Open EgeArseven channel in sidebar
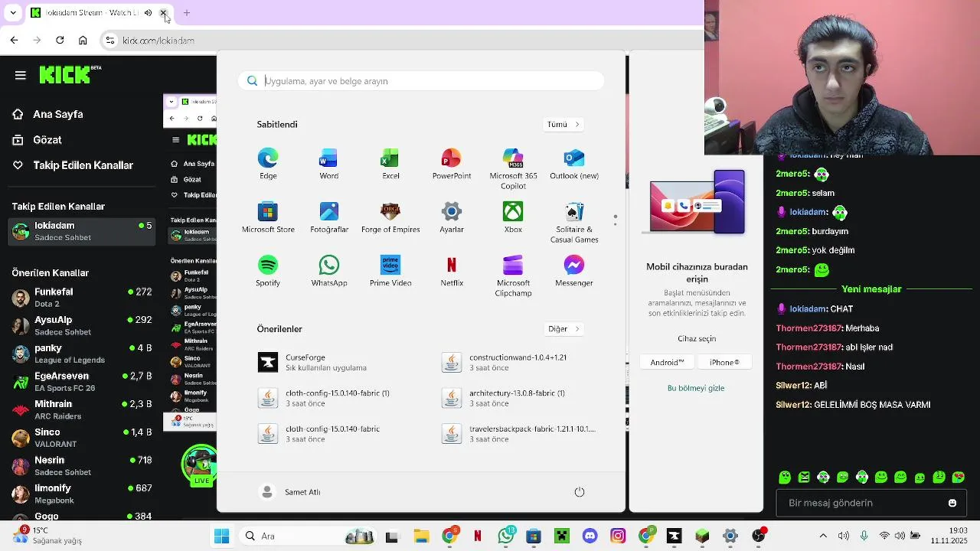 (80, 381)
